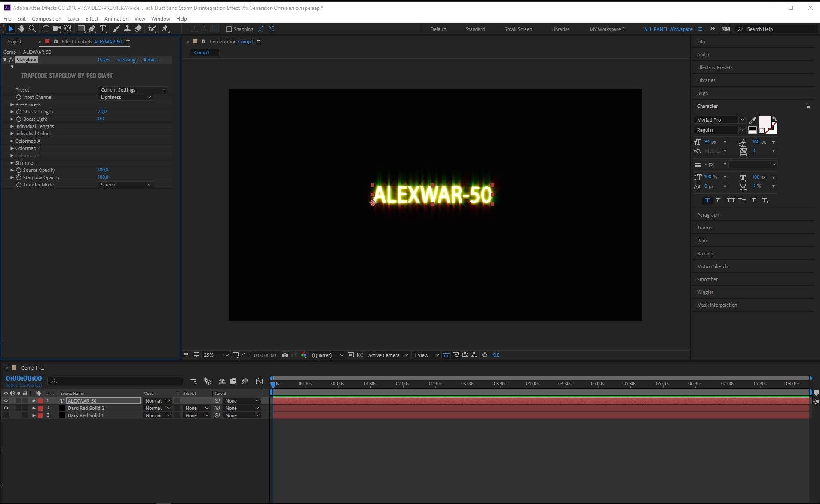Image resolution: width=820 pixels, height=504 pixels.
Task: Open Show Channel color management button
Action: pos(304,355)
